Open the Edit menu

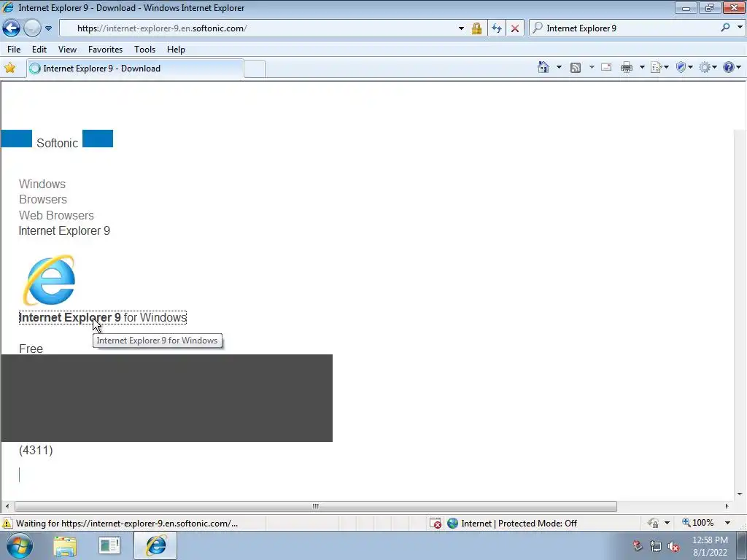[x=39, y=50]
